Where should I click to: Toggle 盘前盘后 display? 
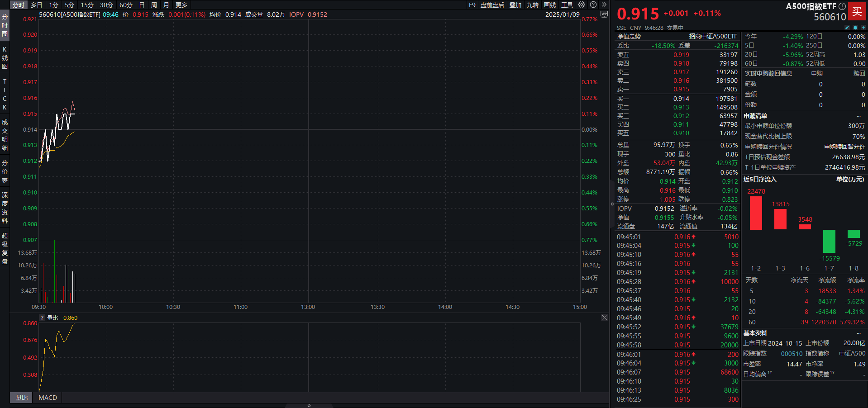[492, 5]
